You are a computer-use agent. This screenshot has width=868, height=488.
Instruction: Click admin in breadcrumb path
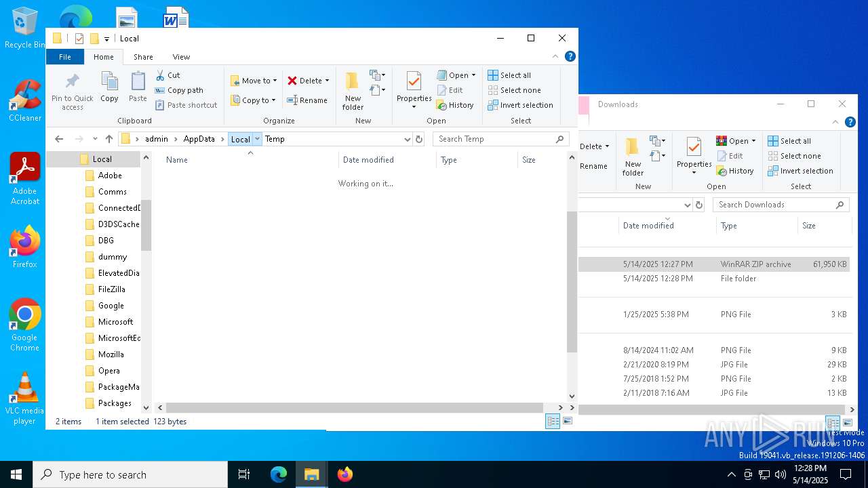(156, 139)
